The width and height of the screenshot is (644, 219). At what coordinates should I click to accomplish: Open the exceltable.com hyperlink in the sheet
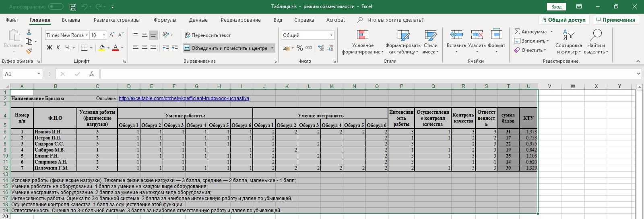184,98
